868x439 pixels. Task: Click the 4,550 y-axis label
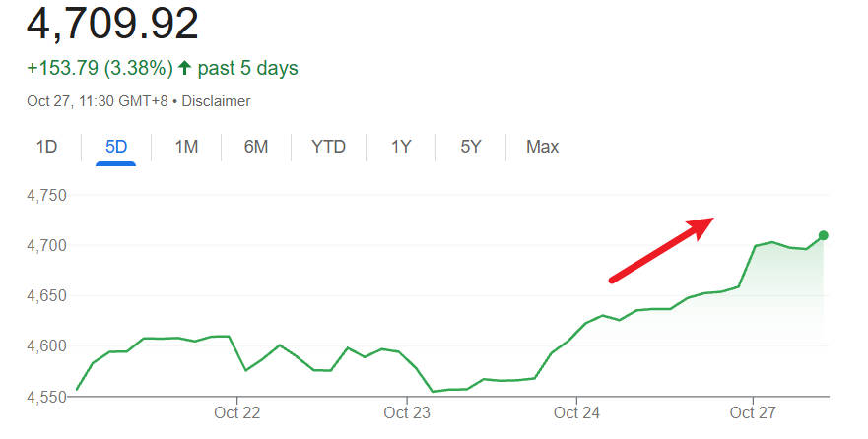click(x=46, y=396)
